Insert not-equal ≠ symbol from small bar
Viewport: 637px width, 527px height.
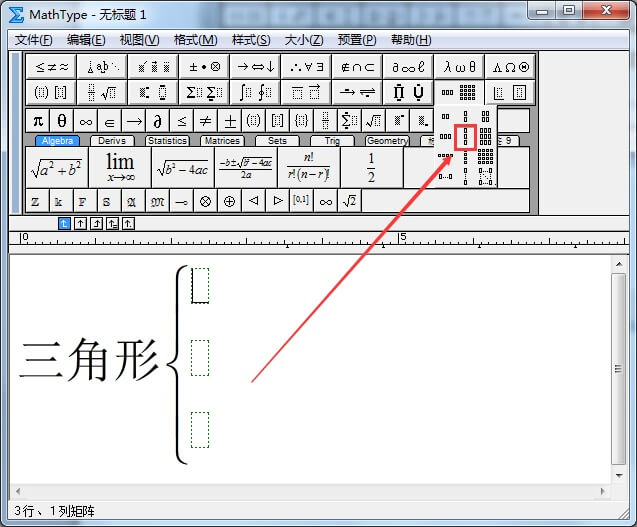[206, 121]
